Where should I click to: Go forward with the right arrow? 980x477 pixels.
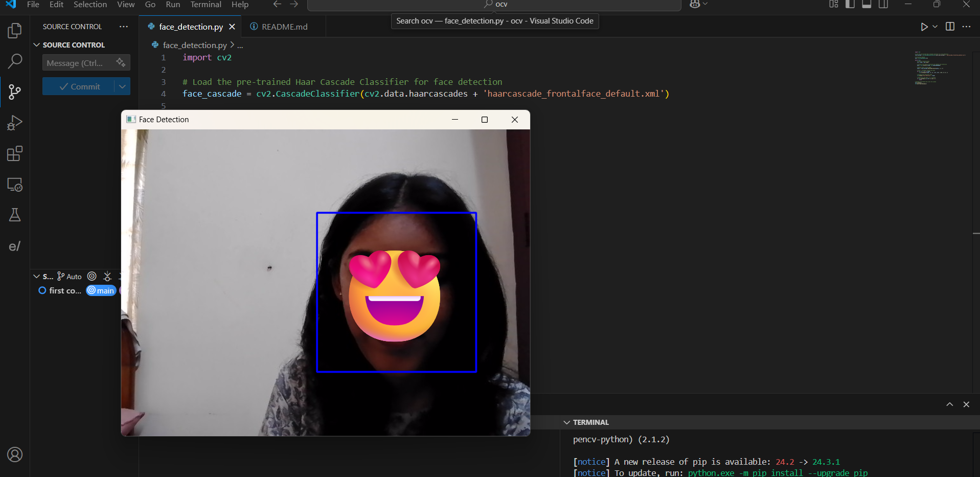[294, 4]
